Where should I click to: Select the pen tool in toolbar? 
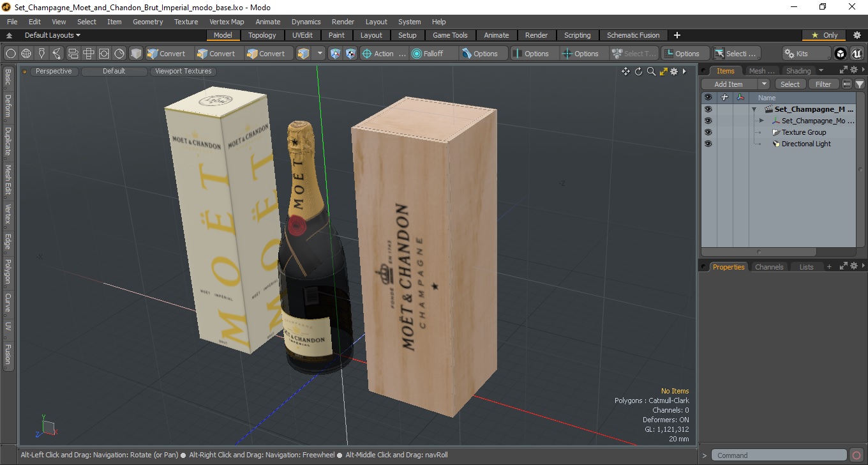click(x=41, y=54)
